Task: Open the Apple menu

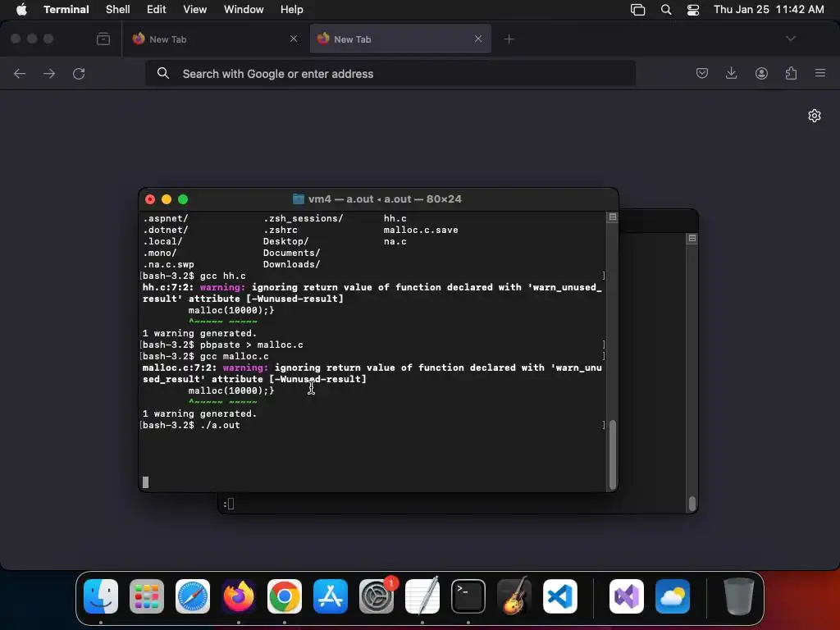Action: [x=21, y=10]
